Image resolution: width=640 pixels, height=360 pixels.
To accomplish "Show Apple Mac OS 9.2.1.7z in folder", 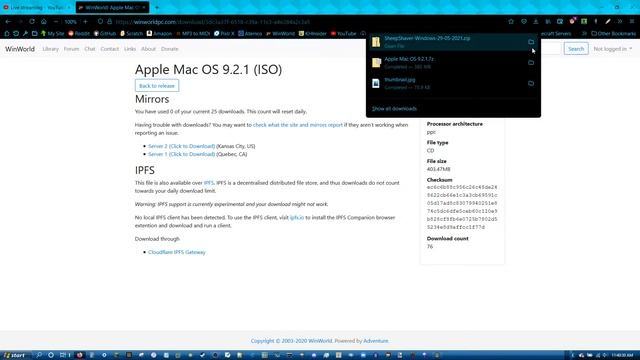I will [531, 62].
